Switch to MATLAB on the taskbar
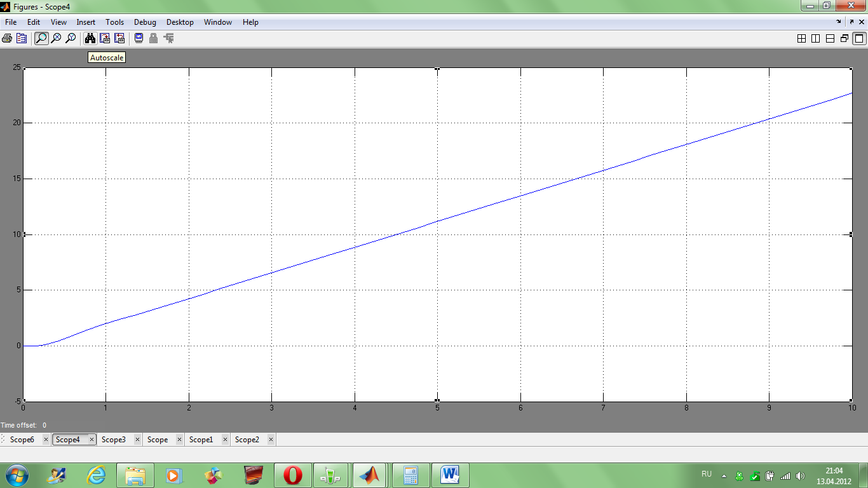The image size is (868, 488). [x=370, y=475]
